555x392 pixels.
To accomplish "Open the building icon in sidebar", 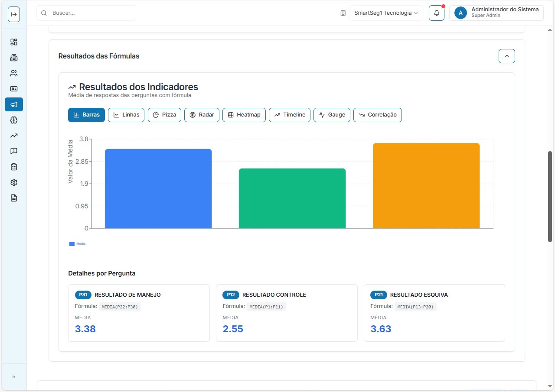I will click(14, 58).
